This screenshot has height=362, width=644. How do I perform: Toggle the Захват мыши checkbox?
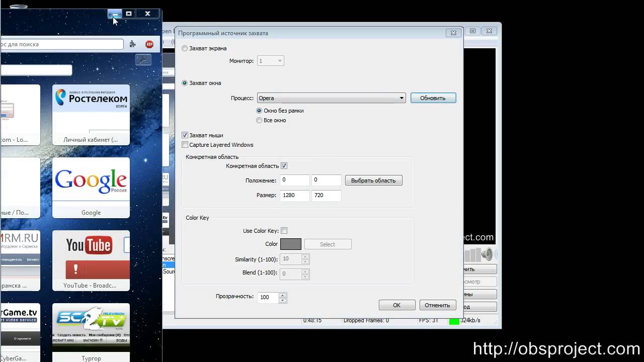tap(185, 135)
